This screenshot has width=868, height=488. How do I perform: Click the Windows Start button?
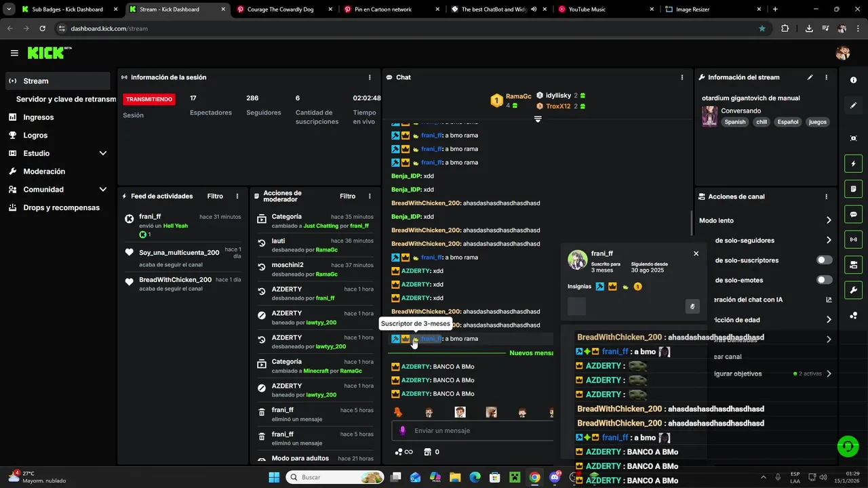pos(274,477)
